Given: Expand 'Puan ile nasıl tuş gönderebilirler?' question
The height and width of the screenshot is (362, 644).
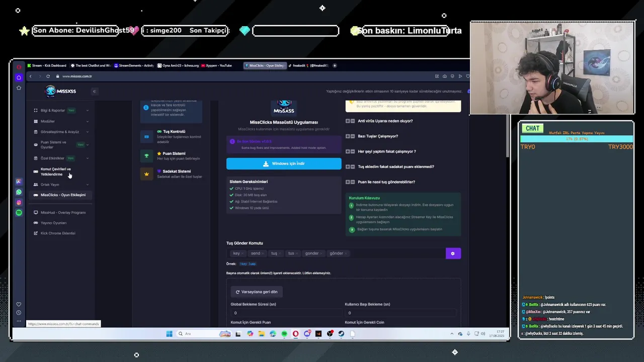Looking at the screenshot, I should coord(380,182).
